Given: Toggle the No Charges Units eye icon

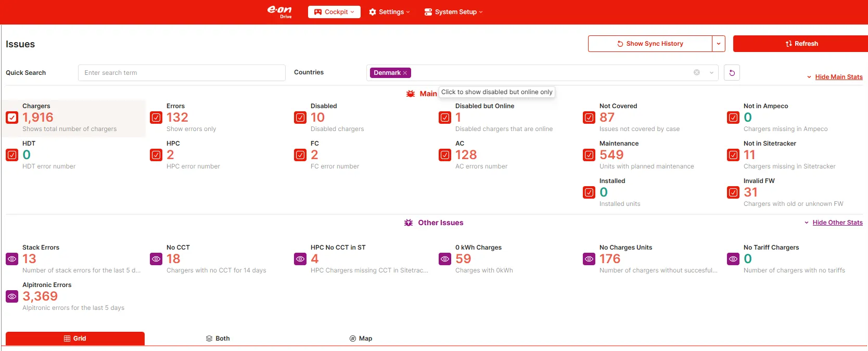Looking at the screenshot, I should (589, 258).
